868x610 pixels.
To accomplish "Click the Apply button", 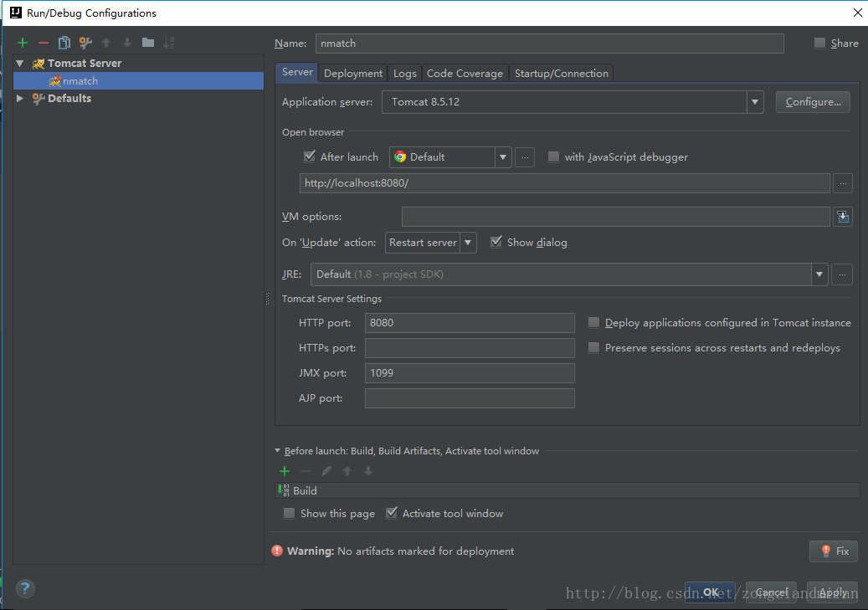I will point(832,592).
